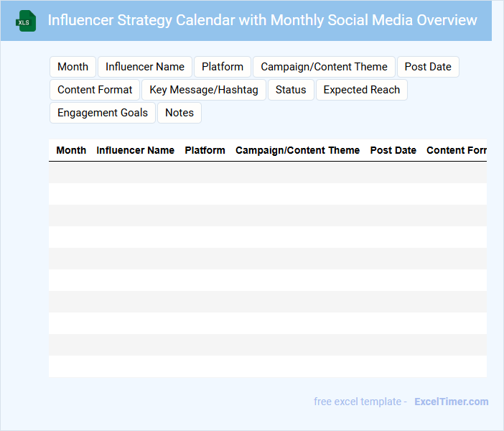The image size is (504, 431).
Task: Click the Campaign/Content Theme tag
Action: tap(324, 67)
